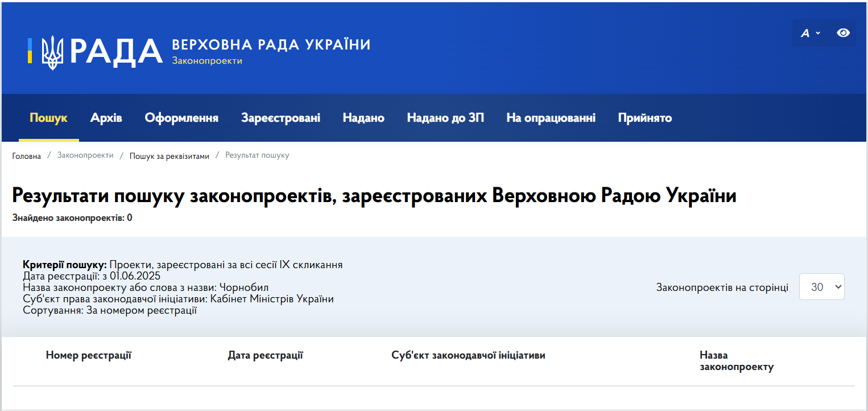Return to Пошук за реквізитами breadcrumb
Viewport: 868px width, 411px height.
click(x=169, y=155)
